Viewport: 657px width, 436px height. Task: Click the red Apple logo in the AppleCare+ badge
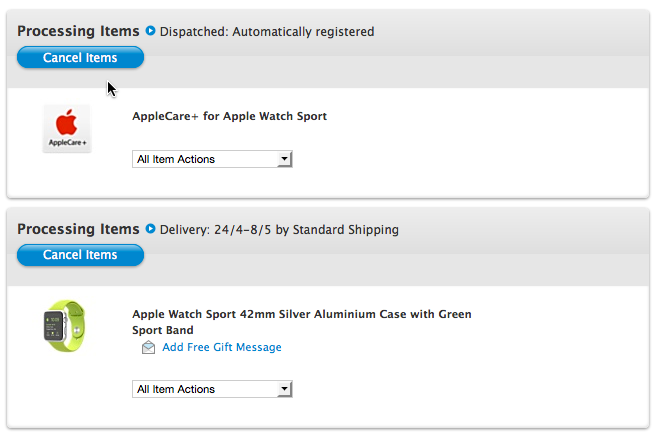click(67, 122)
